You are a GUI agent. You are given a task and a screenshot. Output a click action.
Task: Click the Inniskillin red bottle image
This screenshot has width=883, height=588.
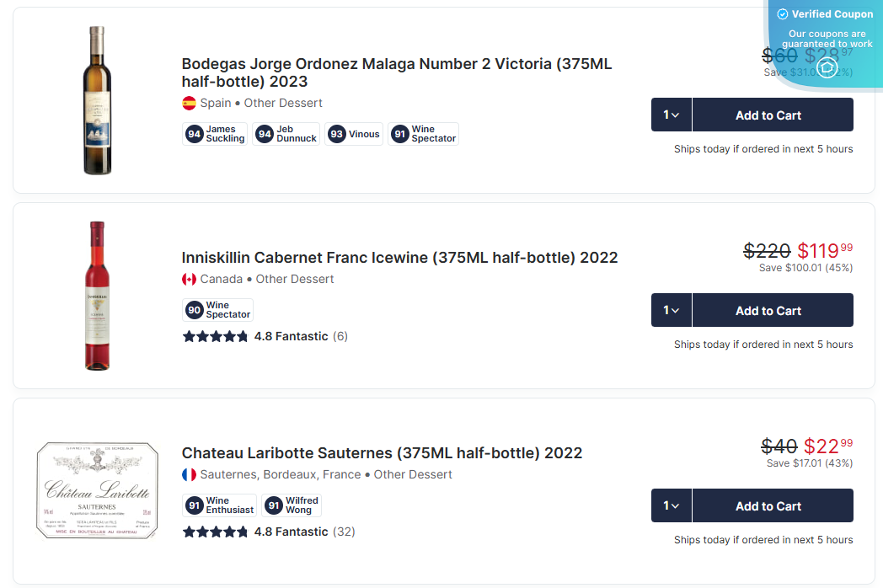[97, 296]
